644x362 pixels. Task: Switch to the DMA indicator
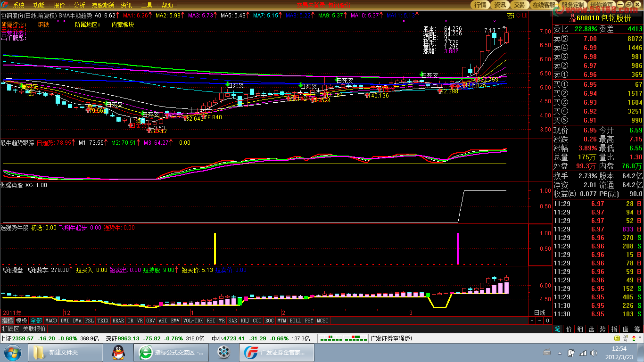(x=77, y=321)
